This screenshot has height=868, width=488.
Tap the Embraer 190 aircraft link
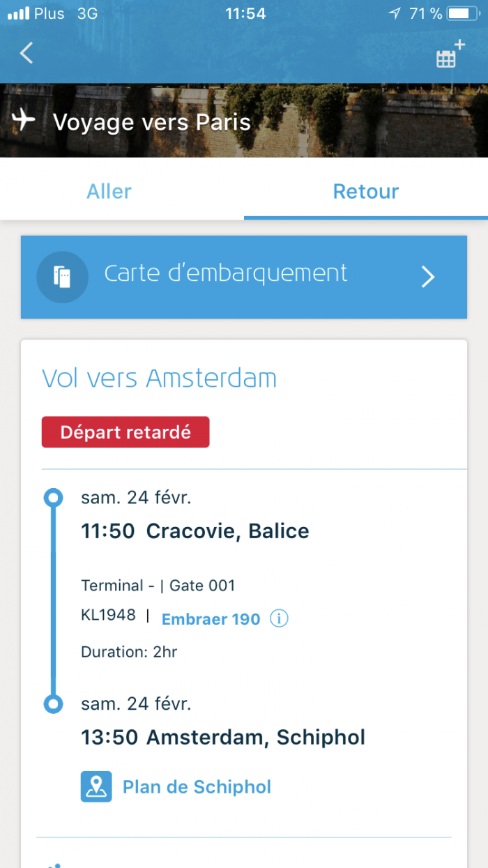tap(211, 618)
